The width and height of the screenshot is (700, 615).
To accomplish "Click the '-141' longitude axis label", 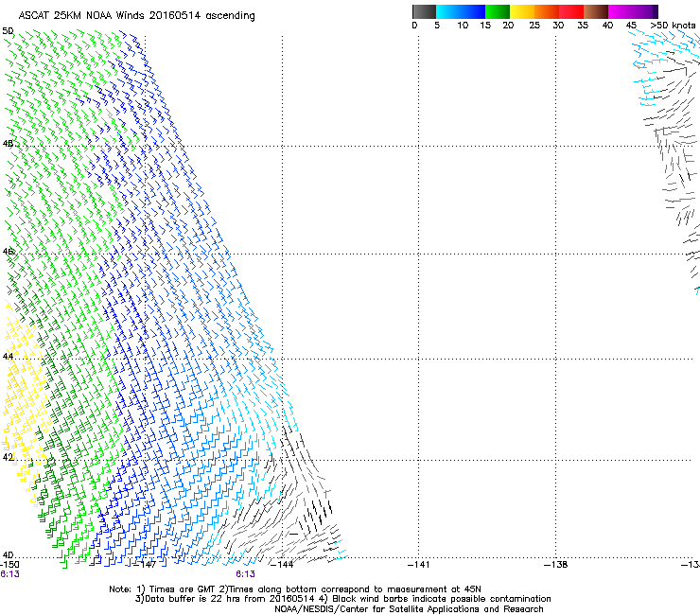I will coord(418,565).
